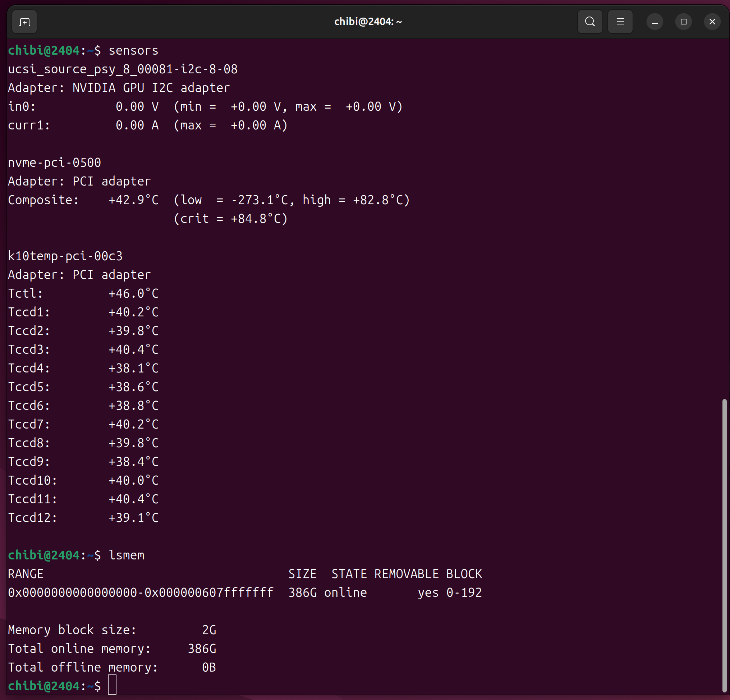
Task: Click the RANGE column header
Action: [x=26, y=574]
